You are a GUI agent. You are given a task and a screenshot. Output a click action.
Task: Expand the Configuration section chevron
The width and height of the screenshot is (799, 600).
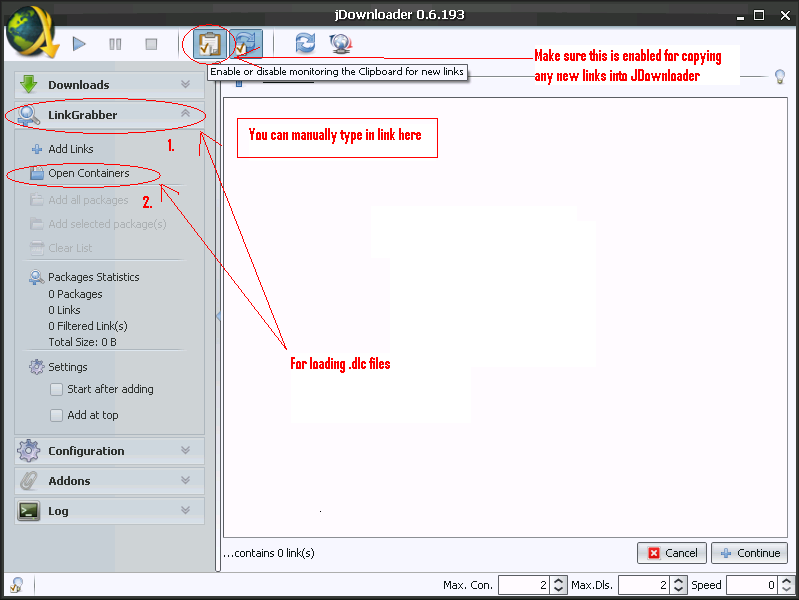[x=185, y=450]
